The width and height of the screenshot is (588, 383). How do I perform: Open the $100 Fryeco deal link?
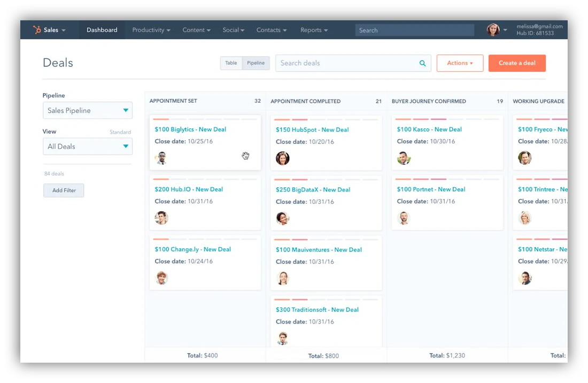coord(543,129)
